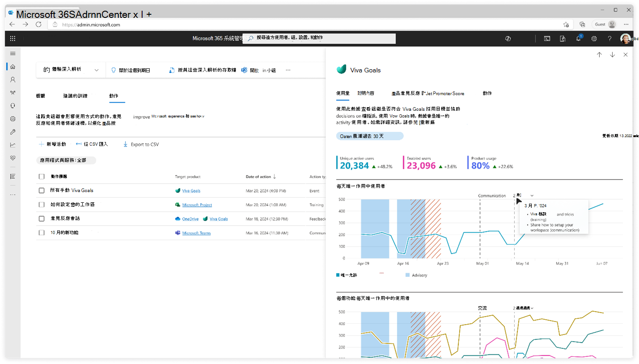The image size is (639, 364).
Task: Open browser Guest profile menu
Action: coord(605,25)
